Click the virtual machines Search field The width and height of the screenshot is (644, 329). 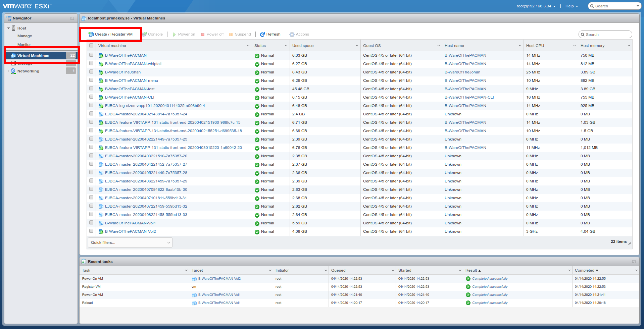tap(607, 35)
